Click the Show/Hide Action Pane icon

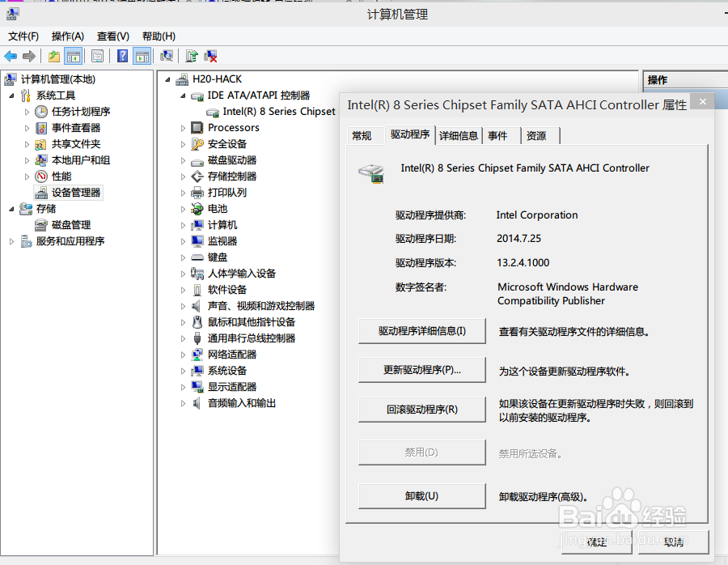coord(142,55)
